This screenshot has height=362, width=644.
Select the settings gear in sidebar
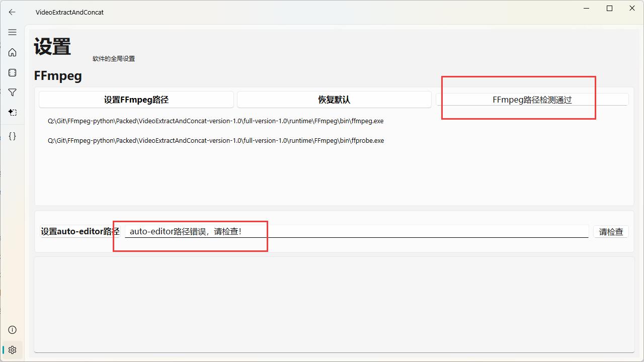(x=12, y=350)
